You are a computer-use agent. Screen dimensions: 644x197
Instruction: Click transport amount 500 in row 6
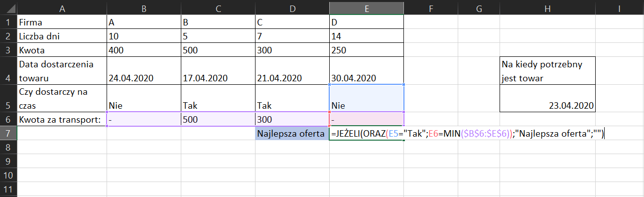218,119
